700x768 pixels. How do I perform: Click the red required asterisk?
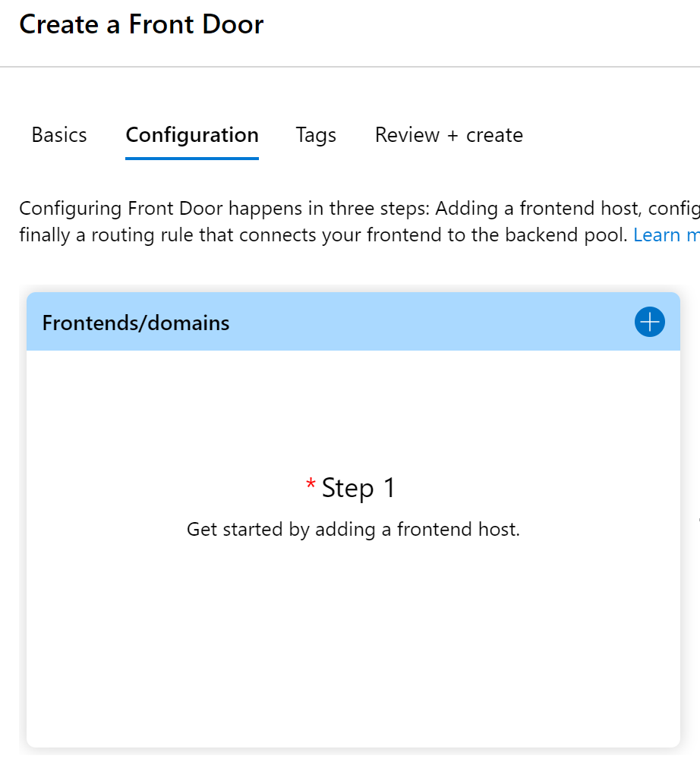pos(311,485)
